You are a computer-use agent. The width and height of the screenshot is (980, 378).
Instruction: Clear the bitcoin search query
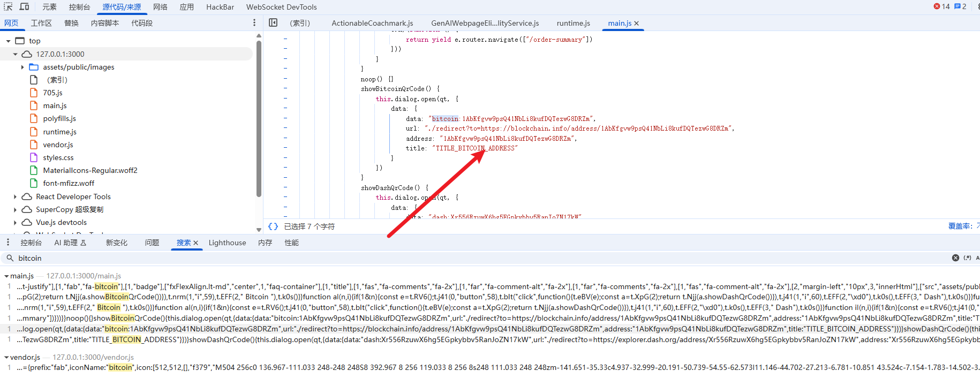coord(955,258)
